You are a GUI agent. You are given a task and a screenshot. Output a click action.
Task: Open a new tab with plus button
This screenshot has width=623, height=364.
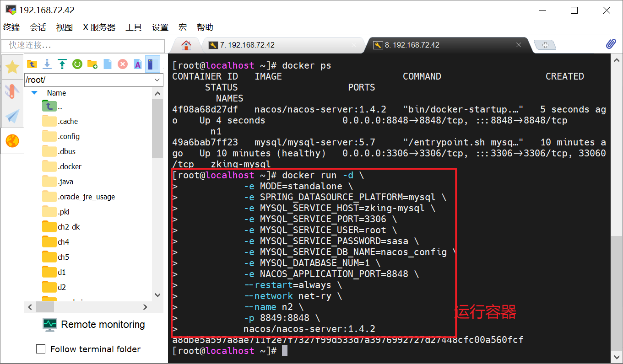coord(545,45)
